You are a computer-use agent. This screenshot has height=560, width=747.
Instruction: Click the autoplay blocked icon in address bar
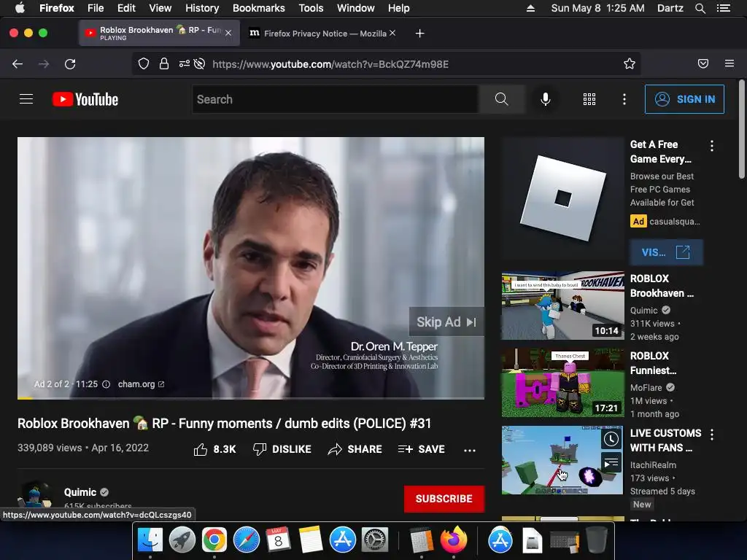coord(200,64)
